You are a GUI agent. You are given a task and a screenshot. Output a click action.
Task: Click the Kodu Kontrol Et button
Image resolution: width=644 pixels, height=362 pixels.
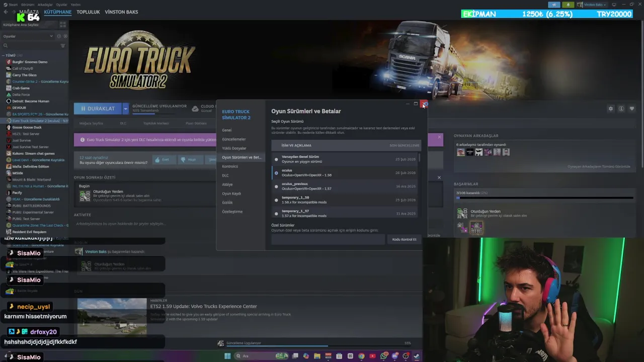point(404,239)
